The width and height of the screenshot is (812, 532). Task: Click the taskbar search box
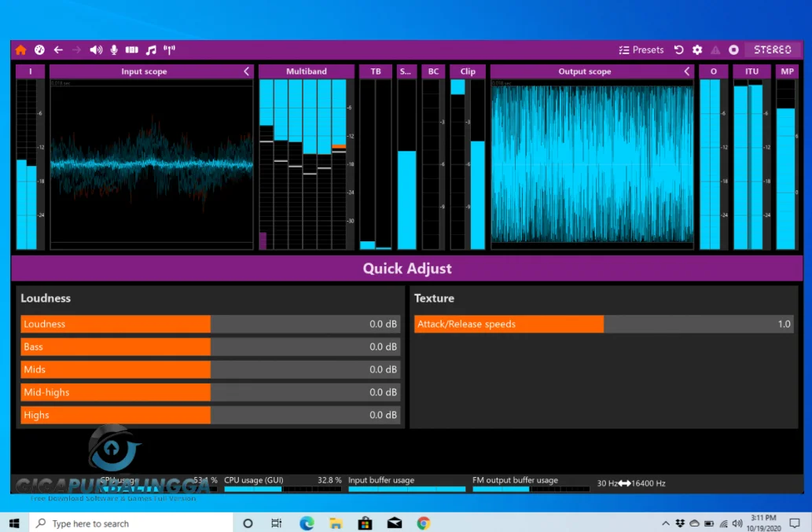(x=130, y=523)
